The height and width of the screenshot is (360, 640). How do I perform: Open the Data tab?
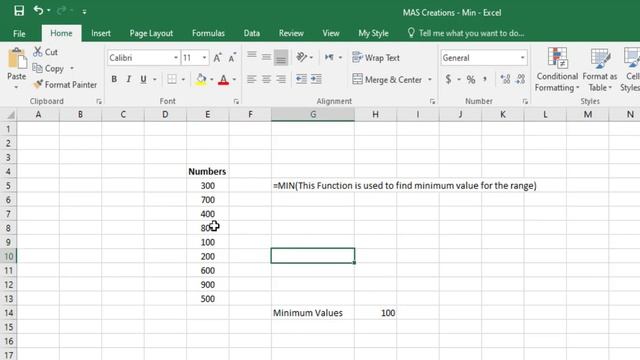pos(252,33)
